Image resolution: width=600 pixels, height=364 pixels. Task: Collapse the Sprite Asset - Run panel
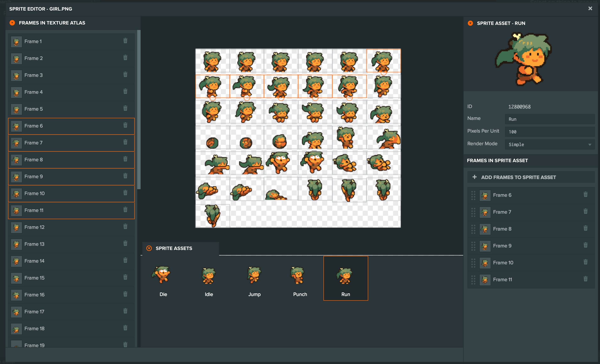tap(470, 23)
